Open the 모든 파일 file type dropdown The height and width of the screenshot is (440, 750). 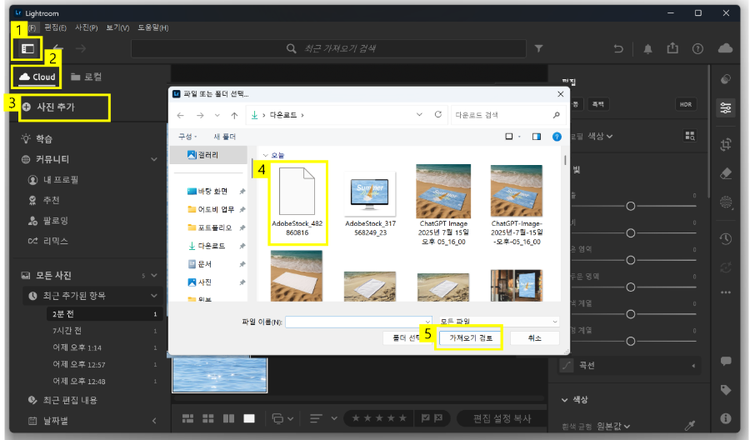pos(499,321)
